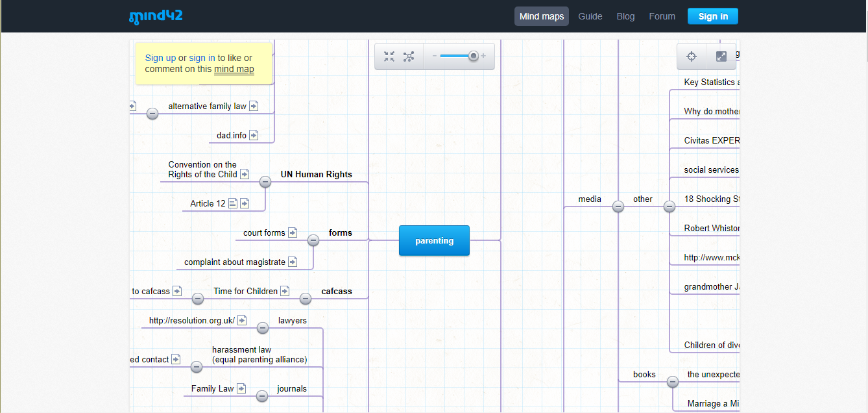
Task: Click the link icon next to court forms
Action: [x=293, y=232]
